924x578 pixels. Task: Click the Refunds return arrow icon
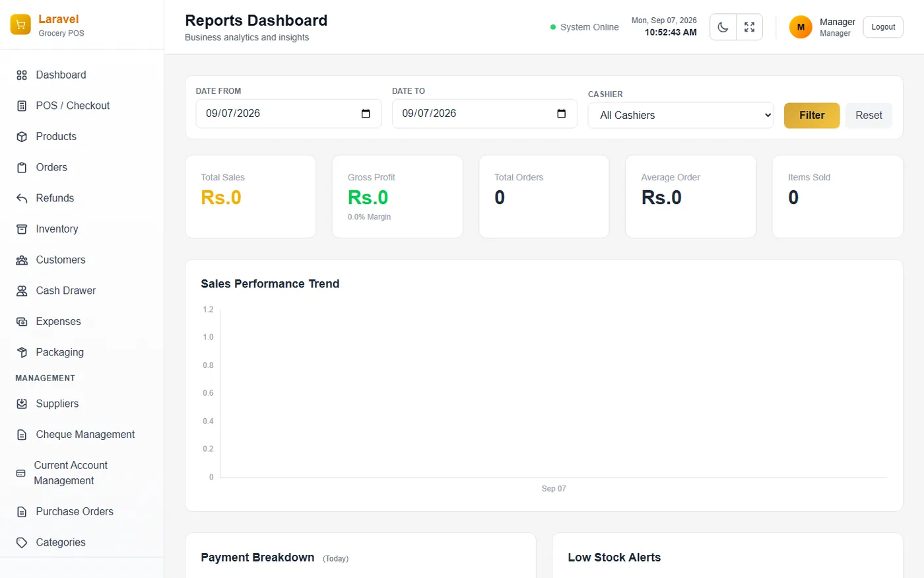point(22,198)
